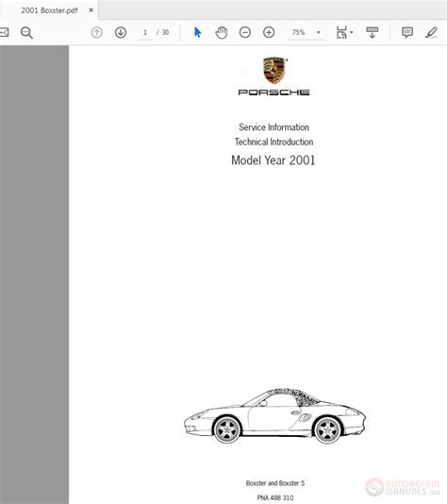Expand the 75% zoom level dropdown
This screenshot has height=504, width=447.
click(319, 32)
